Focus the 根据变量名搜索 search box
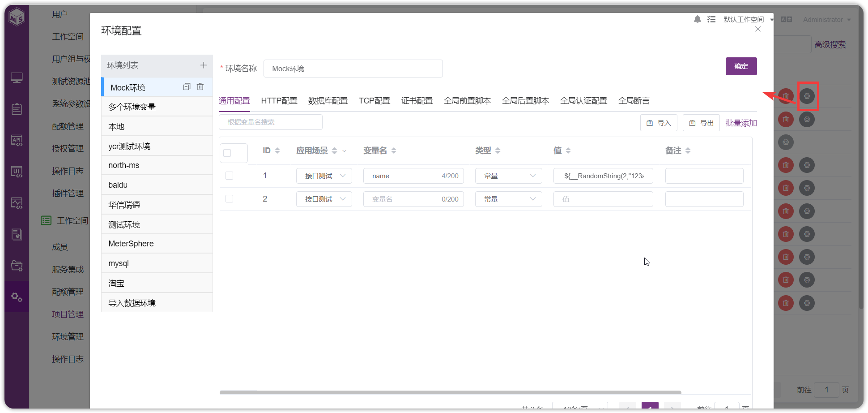Viewport: 868px width, 413px height. [271, 122]
